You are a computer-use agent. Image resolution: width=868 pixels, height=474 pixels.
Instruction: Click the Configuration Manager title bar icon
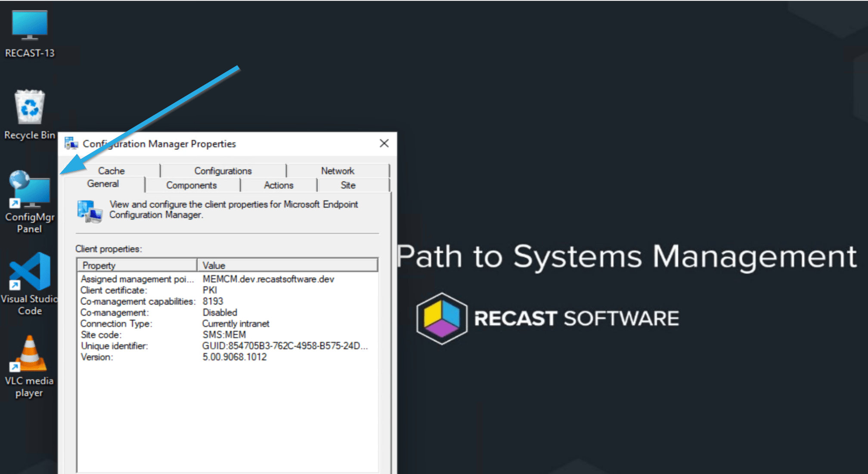click(71, 143)
